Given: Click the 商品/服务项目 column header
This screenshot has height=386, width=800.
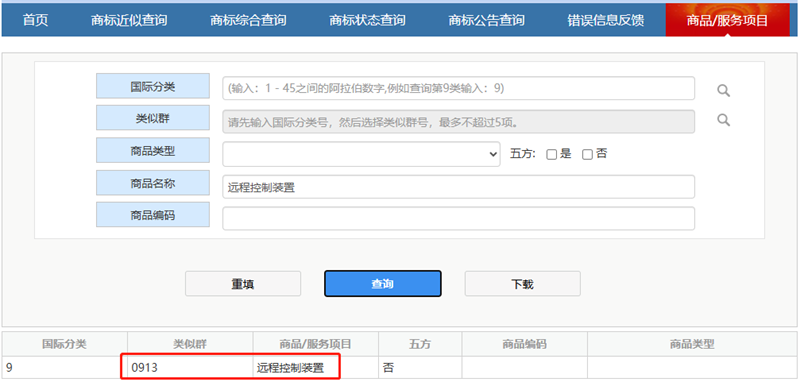Looking at the screenshot, I should coord(315,344).
